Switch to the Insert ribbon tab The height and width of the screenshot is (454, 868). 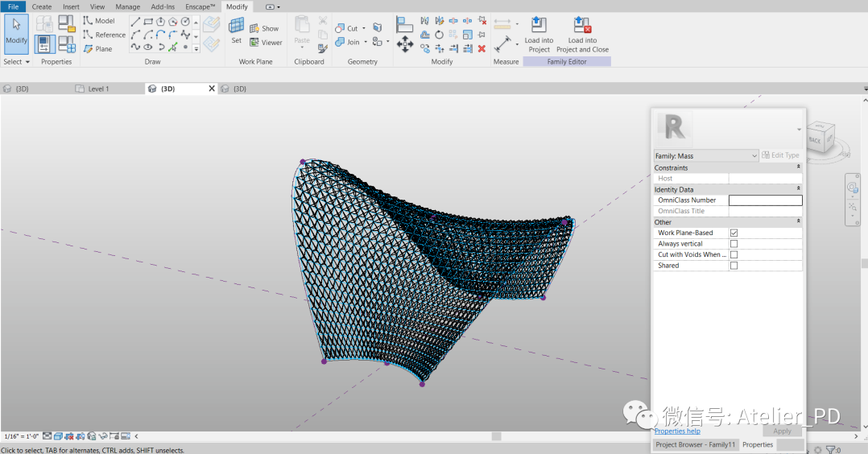point(71,6)
